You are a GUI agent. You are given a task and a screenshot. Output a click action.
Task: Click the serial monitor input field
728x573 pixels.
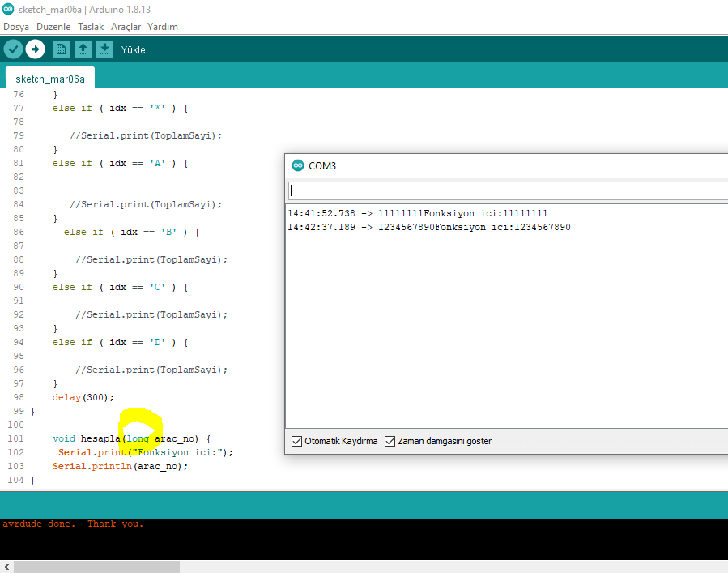click(508, 190)
